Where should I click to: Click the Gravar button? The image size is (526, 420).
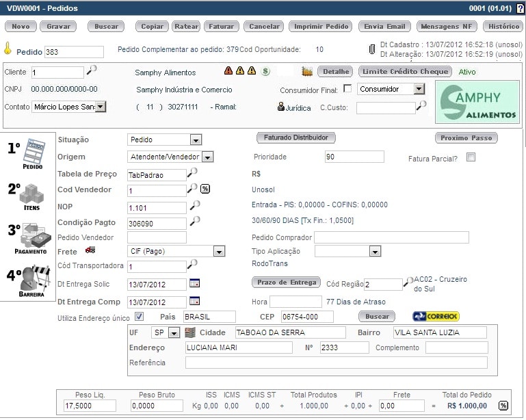pyautogui.click(x=58, y=27)
